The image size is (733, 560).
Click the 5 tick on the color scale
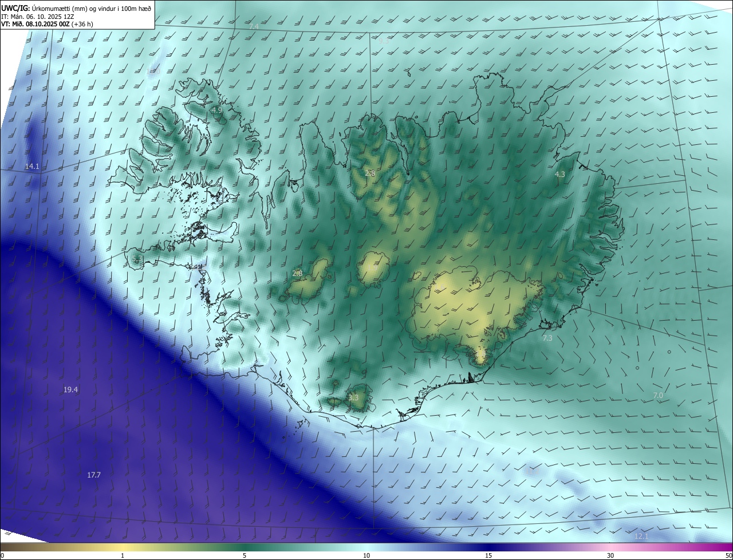[245, 556]
